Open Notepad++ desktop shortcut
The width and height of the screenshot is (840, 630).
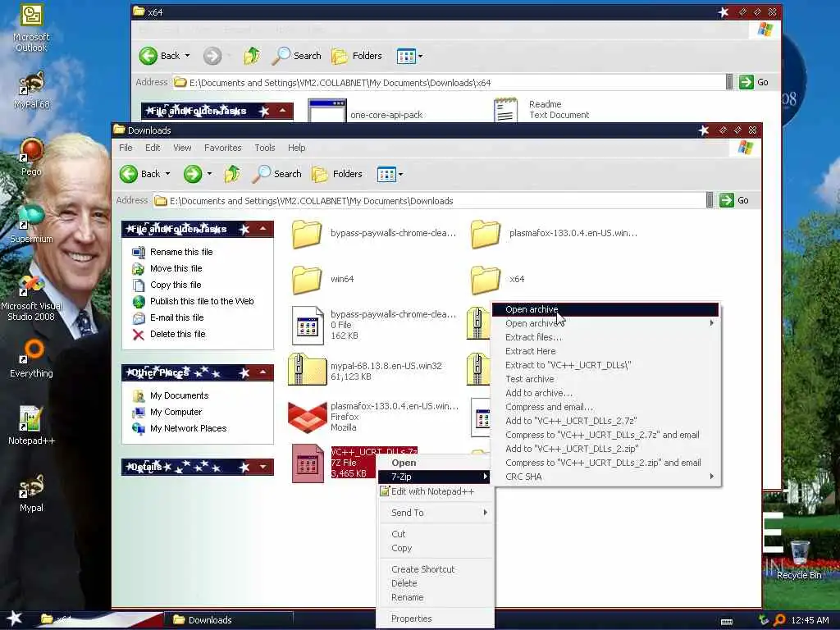(x=31, y=426)
